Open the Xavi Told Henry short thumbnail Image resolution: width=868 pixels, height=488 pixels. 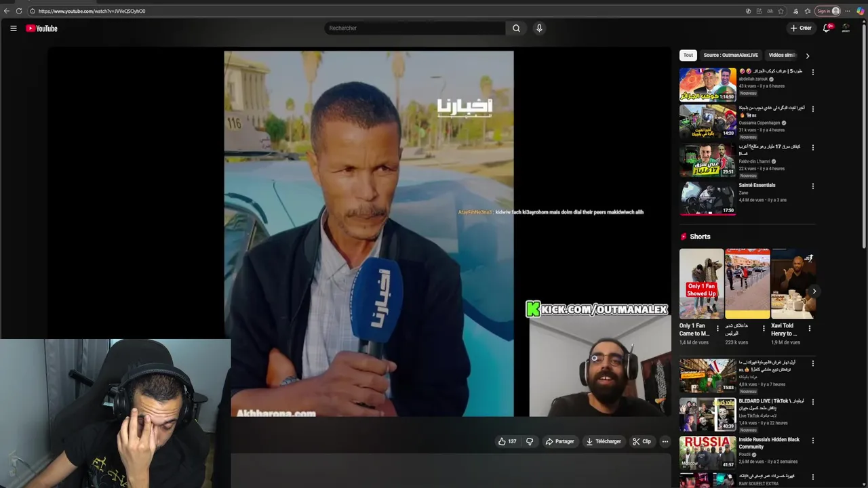pyautogui.click(x=793, y=283)
